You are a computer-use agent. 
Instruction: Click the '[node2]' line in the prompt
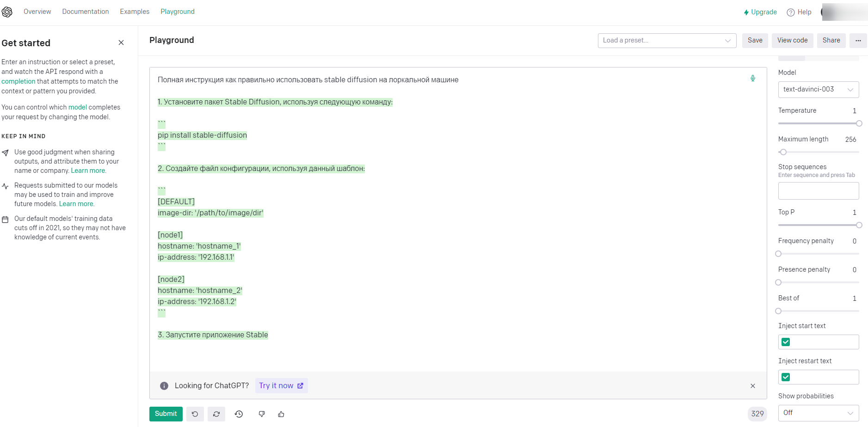(x=171, y=280)
